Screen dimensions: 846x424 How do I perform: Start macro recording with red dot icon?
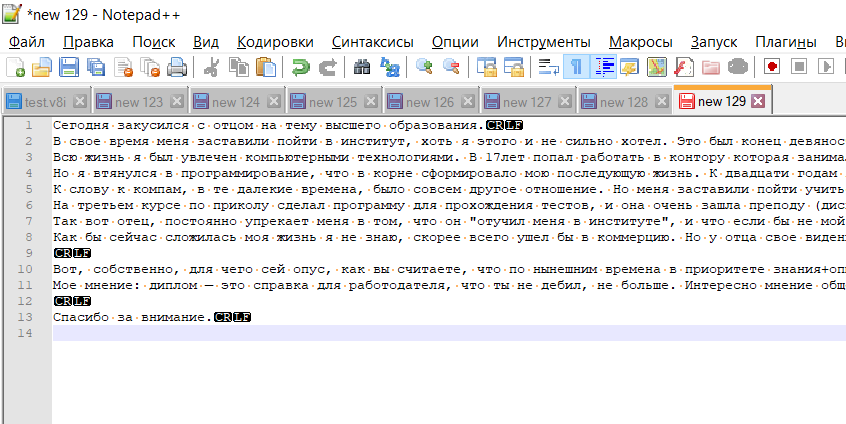pos(773,67)
